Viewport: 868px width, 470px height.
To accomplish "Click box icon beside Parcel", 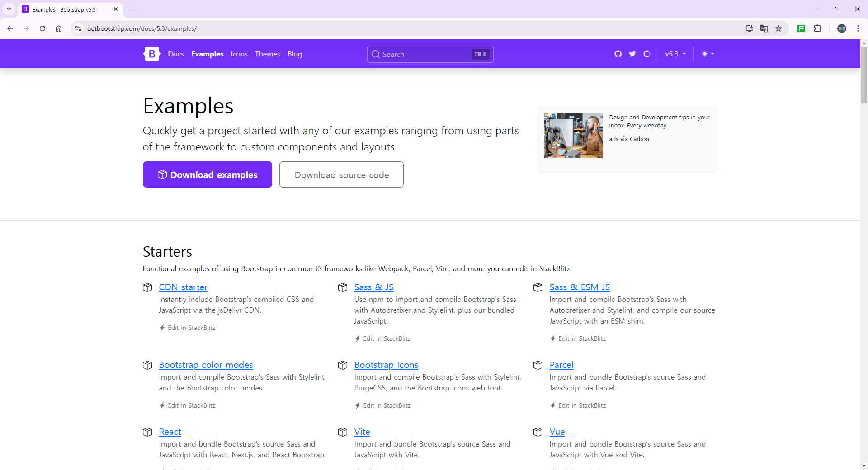I will pos(538,365).
